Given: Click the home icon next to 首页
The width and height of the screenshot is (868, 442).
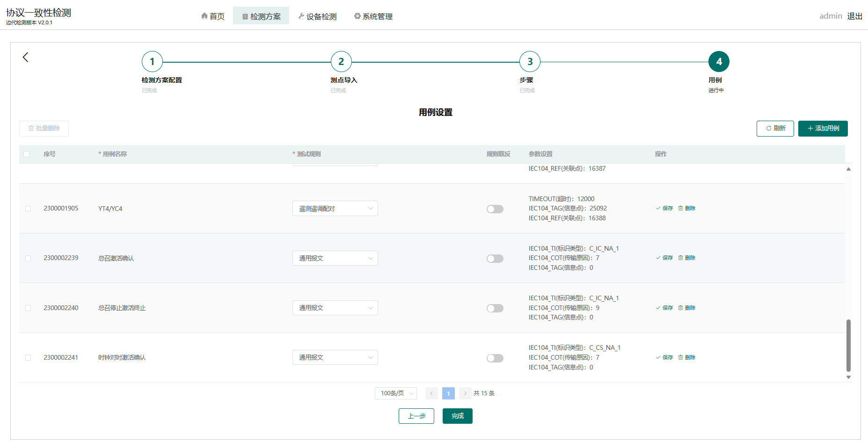Looking at the screenshot, I should 204,15.
